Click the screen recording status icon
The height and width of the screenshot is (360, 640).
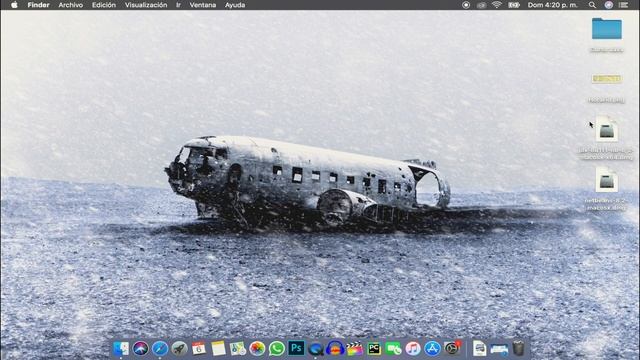coord(466,5)
